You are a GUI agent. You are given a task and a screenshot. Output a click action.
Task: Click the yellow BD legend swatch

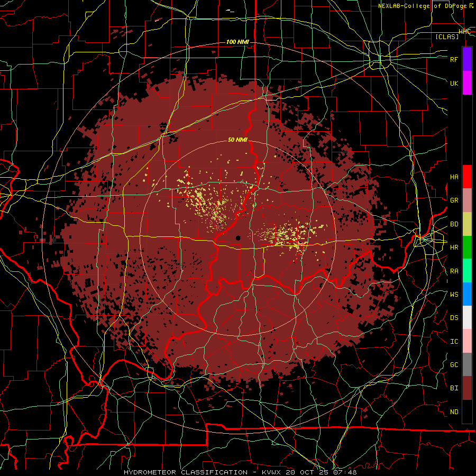click(467, 224)
